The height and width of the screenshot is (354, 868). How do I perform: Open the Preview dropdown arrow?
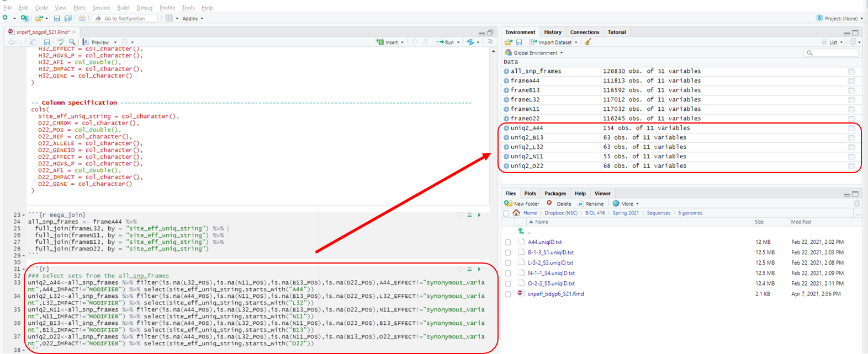point(115,42)
